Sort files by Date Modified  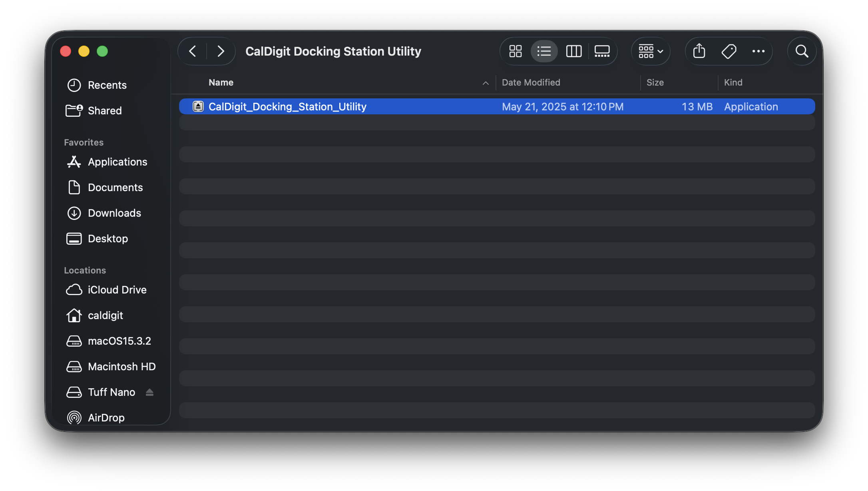531,82
